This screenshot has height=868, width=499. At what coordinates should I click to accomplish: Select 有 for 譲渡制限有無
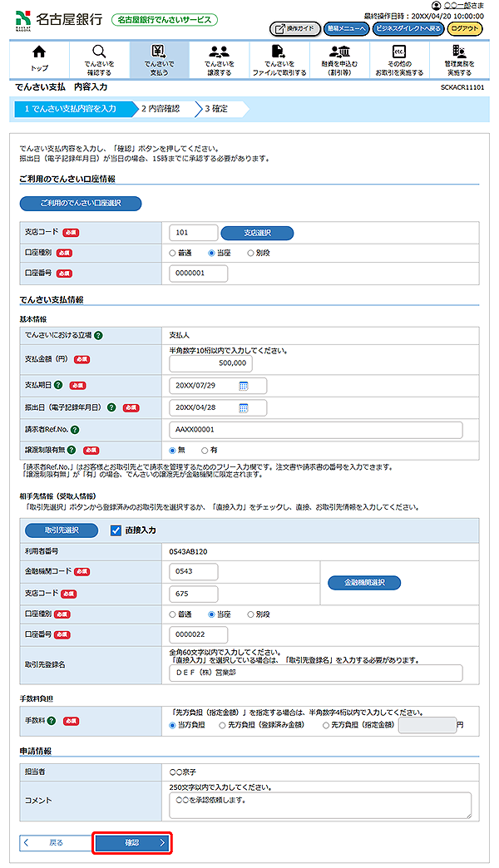click(x=205, y=451)
